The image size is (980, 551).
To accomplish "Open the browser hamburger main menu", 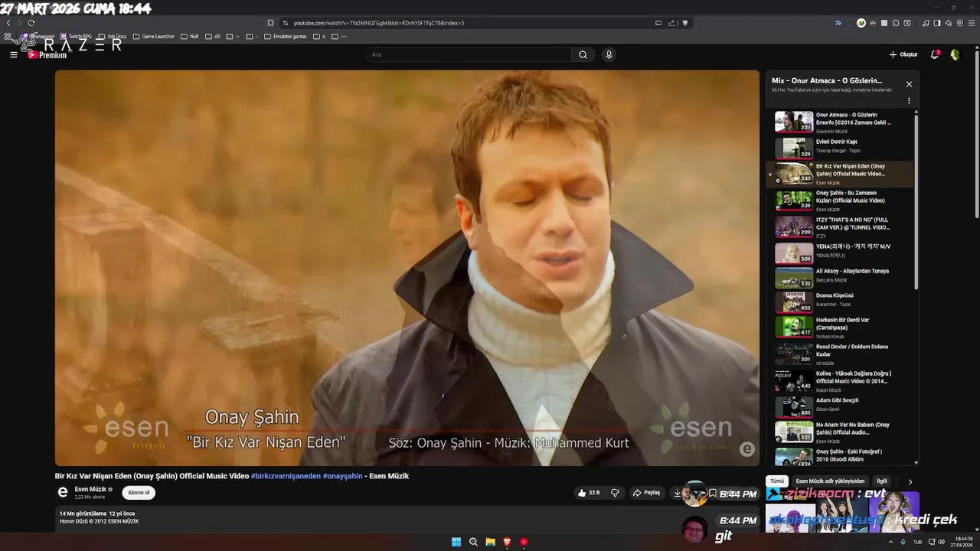I will click(x=971, y=23).
